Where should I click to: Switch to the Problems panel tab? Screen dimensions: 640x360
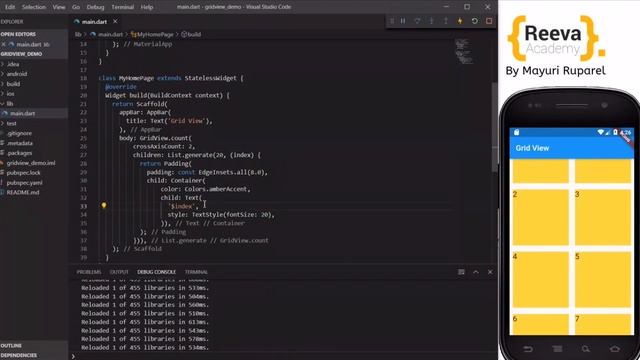tap(89, 272)
